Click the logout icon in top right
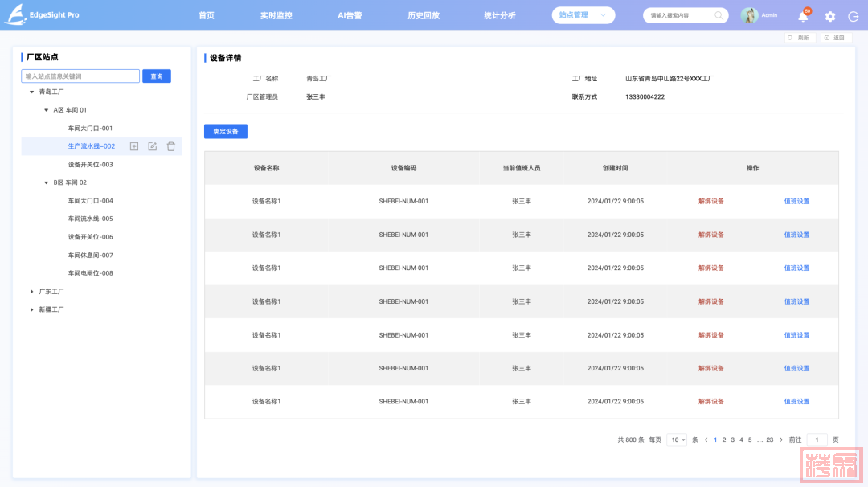Image resolution: width=868 pixels, height=487 pixels. coord(853,16)
